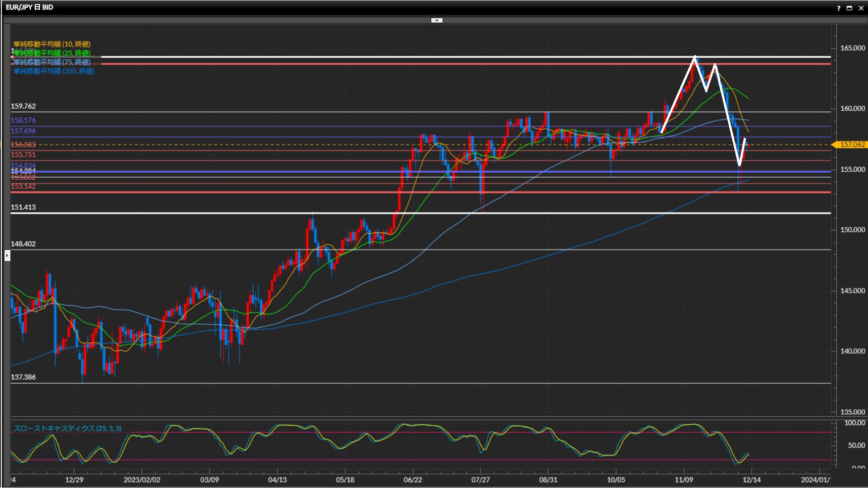Click the 75-period moving average label
This screenshot has height=488, width=868.
(x=52, y=62)
